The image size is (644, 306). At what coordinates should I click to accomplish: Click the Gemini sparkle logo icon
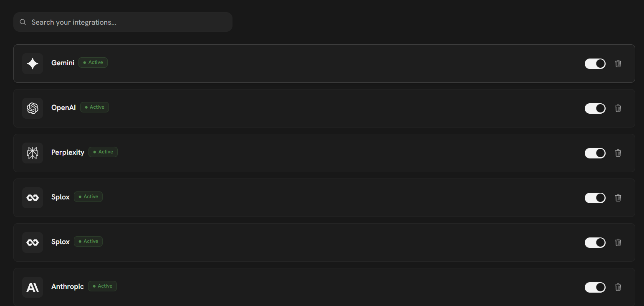tap(33, 64)
